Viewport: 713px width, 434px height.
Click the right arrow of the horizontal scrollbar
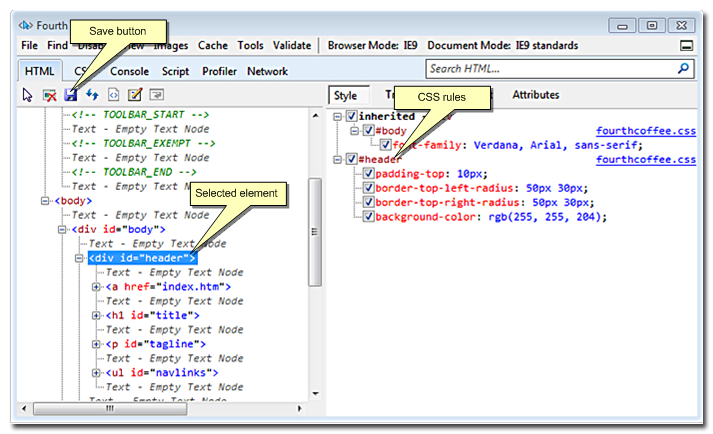pyautogui.click(x=299, y=409)
